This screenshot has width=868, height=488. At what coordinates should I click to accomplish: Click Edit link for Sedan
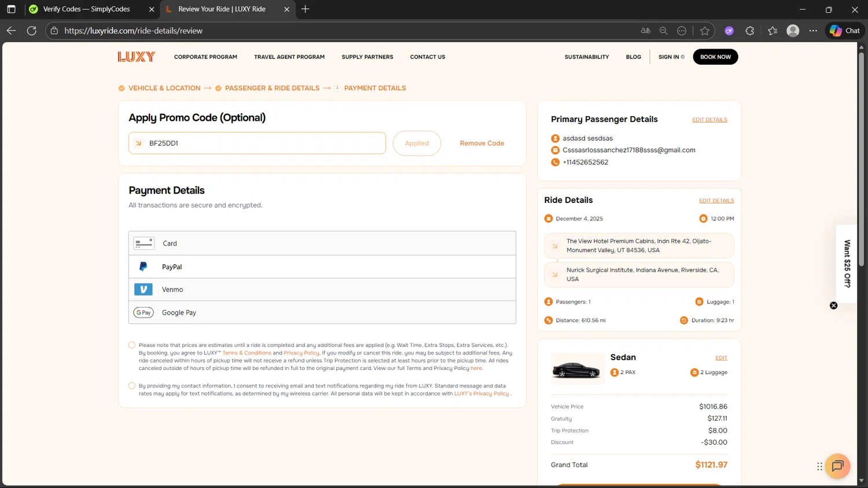click(x=721, y=358)
